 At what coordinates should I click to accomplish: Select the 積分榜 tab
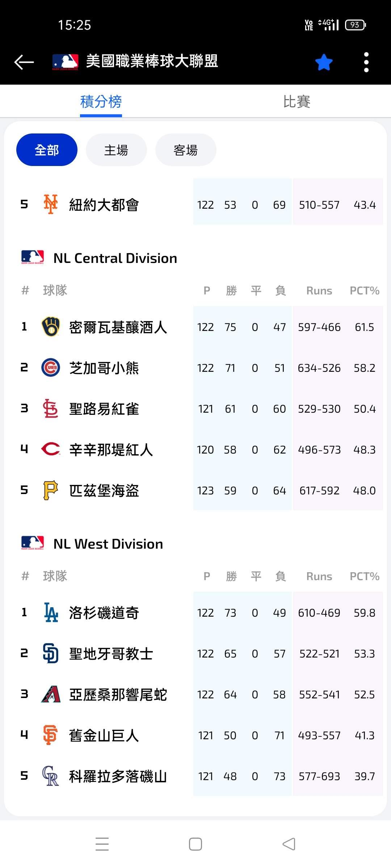click(101, 102)
